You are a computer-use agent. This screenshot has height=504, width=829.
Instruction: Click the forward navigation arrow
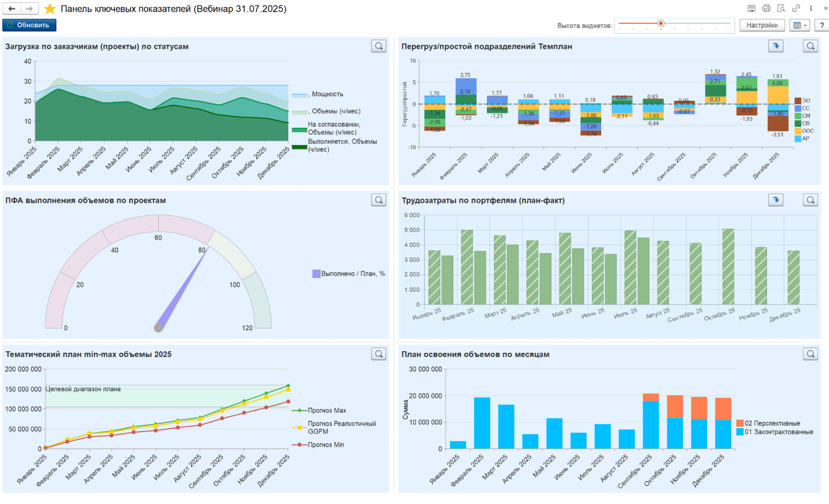[29, 9]
